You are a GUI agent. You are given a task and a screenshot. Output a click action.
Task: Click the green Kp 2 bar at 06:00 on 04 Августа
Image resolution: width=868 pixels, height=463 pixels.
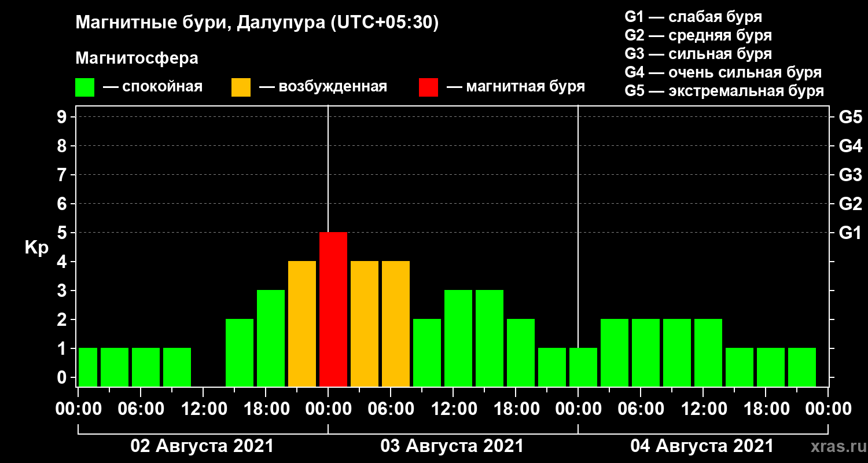click(x=646, y=352)
